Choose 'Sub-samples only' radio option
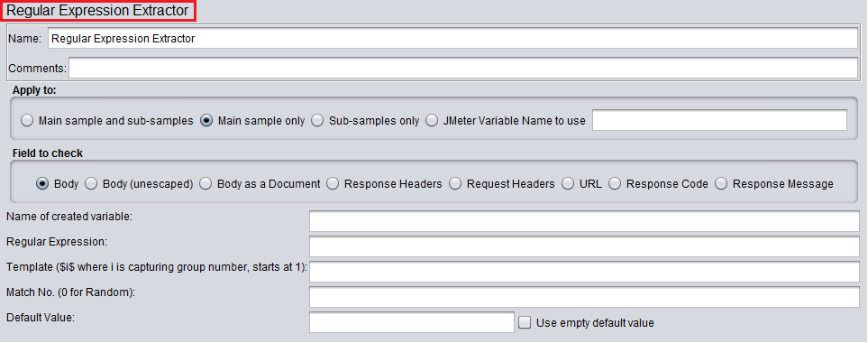Screen dimensions: 868x343 (x=317, y=120)
